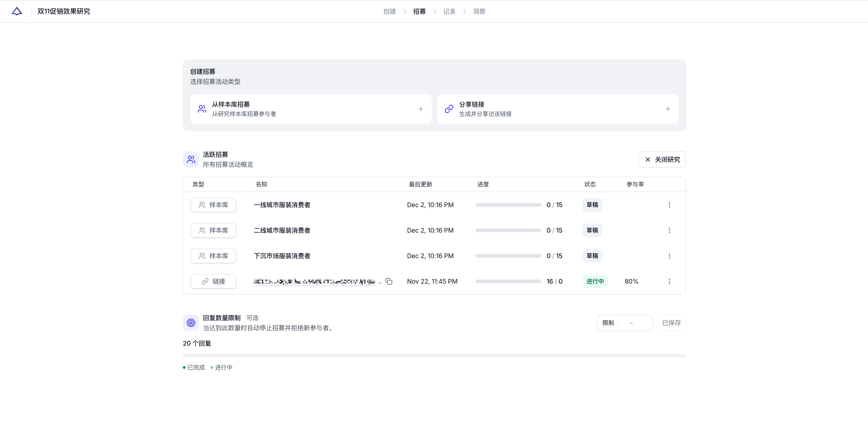Go to the 记录 step
The height and width of the screenshot is (421, 868).
pos(449,11)
